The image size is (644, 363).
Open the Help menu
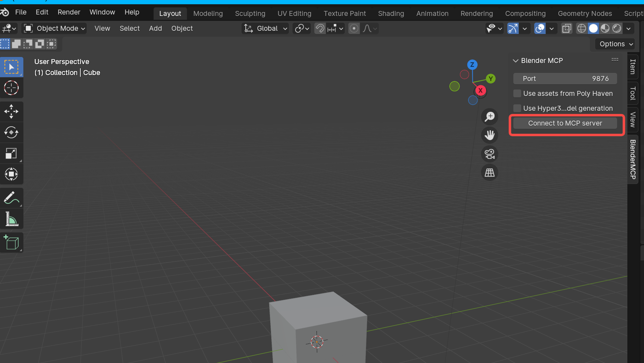click(x=132, y=12)
